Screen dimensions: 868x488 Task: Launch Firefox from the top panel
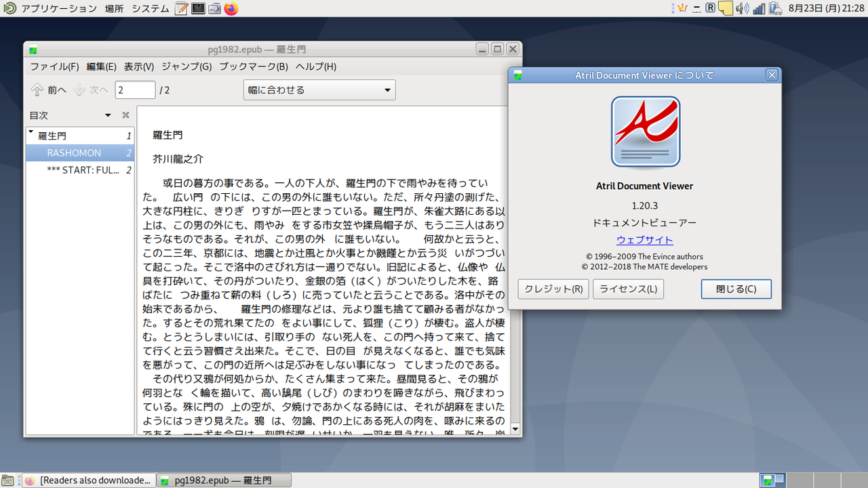pyautogui.click(x=231, y=9)
